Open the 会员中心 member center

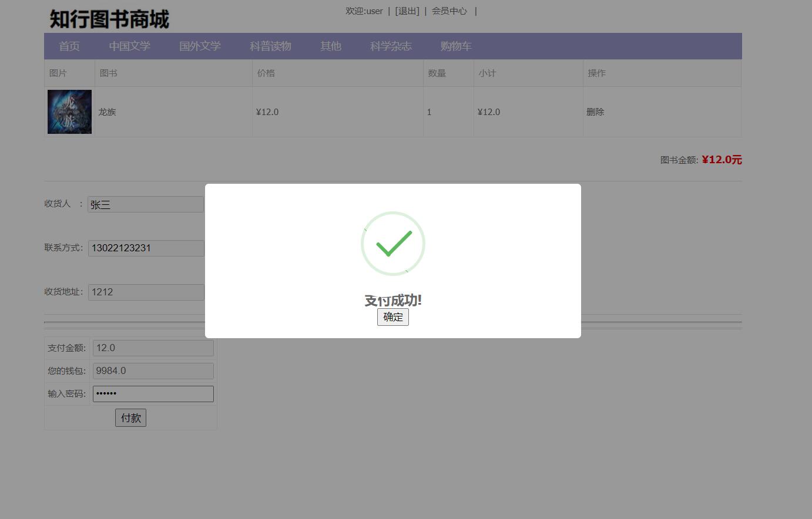click(x=449, y=11)
